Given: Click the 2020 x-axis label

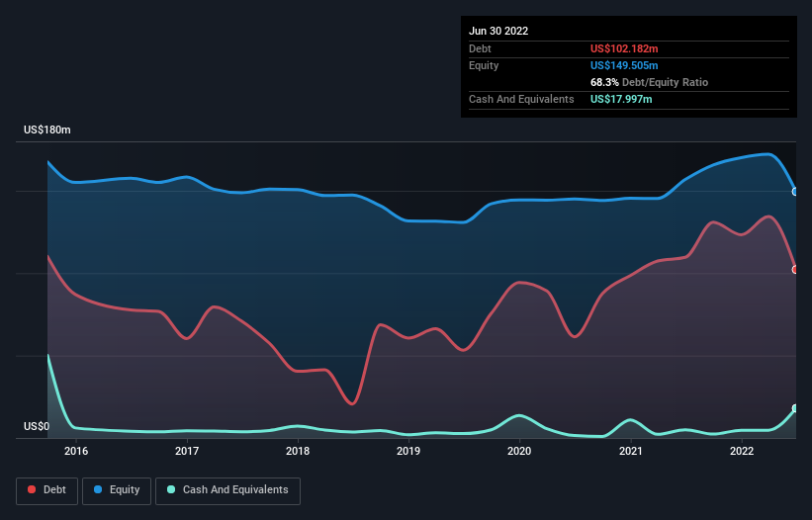Looking at the screenshot, I should point(519,451).
